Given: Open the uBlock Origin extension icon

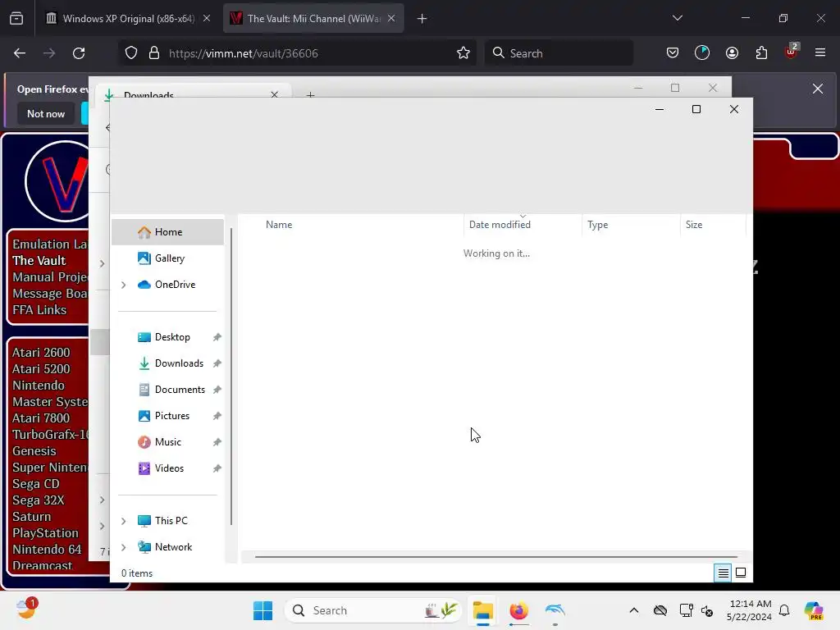Looking at the screenshot, I should pos(792,52).
